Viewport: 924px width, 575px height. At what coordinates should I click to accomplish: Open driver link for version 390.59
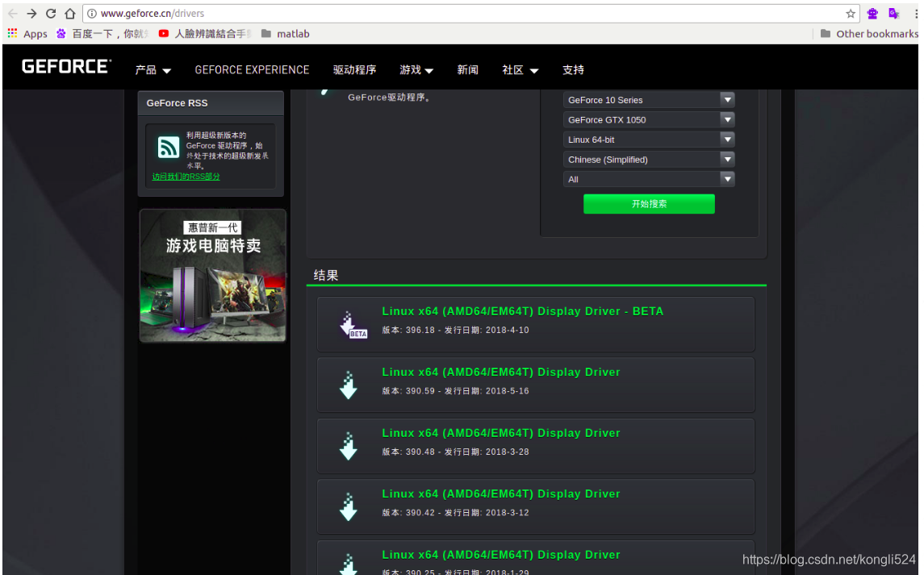tap(501, 373)
